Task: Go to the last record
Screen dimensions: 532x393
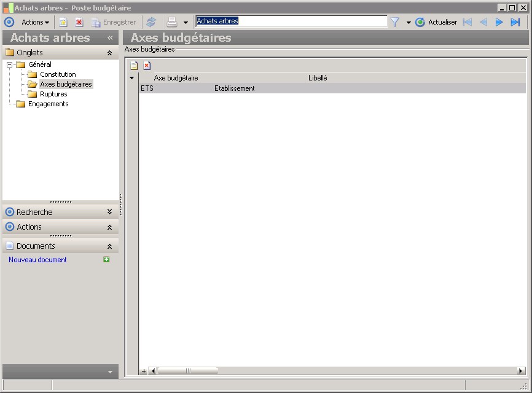Action: coord(515,22)
